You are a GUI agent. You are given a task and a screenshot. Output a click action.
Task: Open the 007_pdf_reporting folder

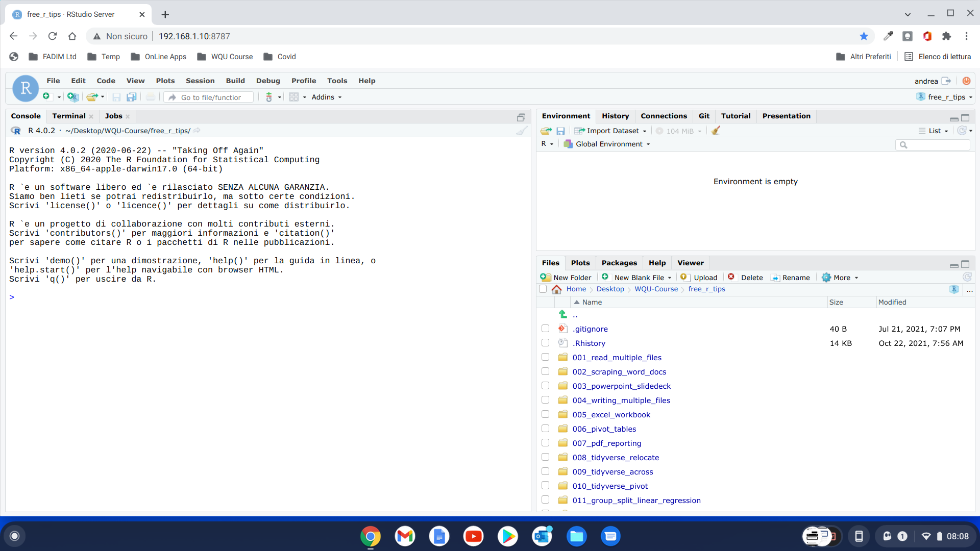click(x=607, y=443)
